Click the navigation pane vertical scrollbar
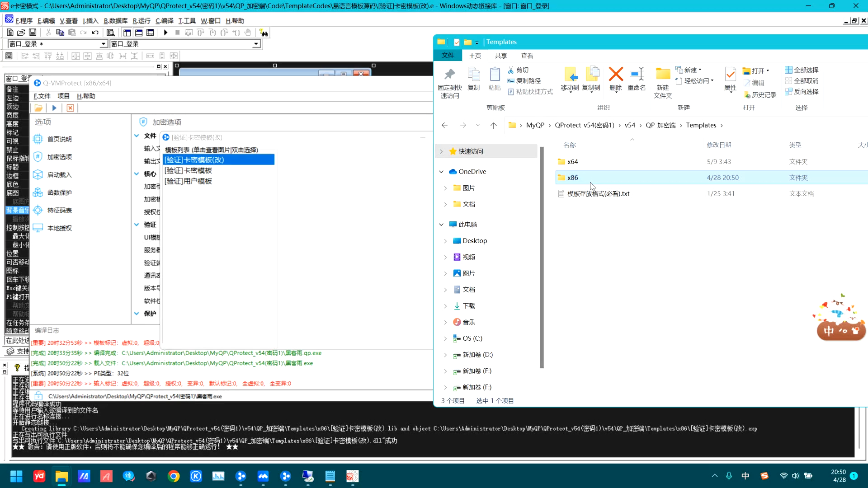The height and width of the screenshot is (488, 868). point(542,258)
